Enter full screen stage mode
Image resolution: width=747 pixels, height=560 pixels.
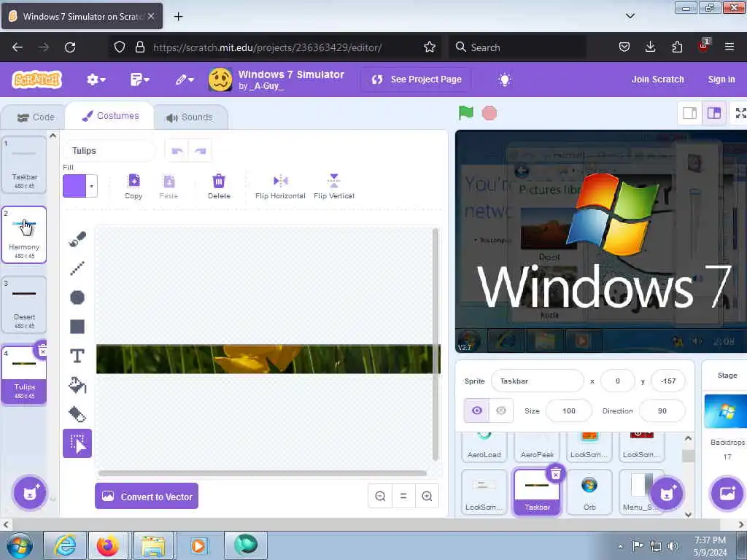pos(740,113)
